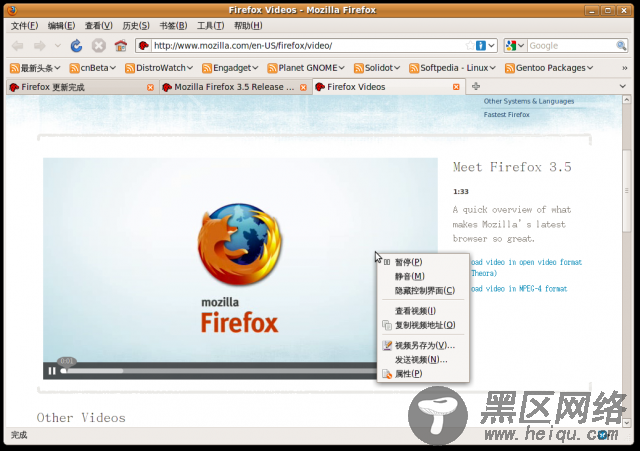Screen dimensions: 640x451
Task: Expand the Engadget feed bookmark
Action: (230, 68)
